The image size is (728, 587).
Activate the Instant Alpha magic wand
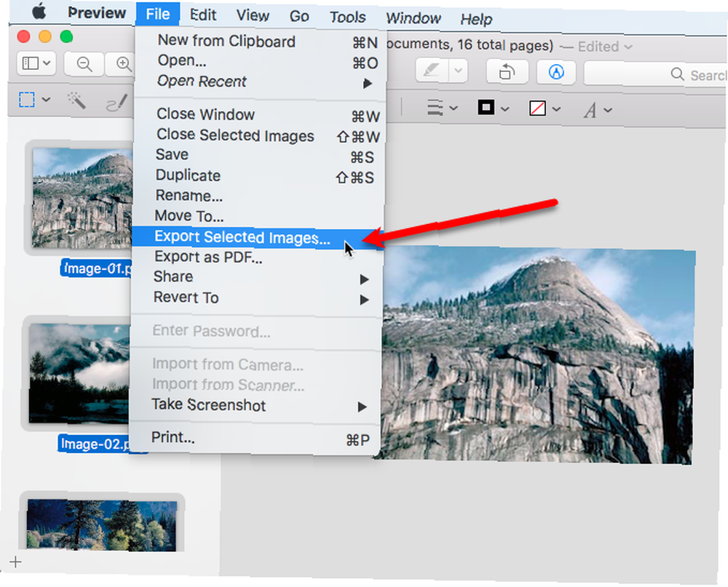click(x=76, y=100)
